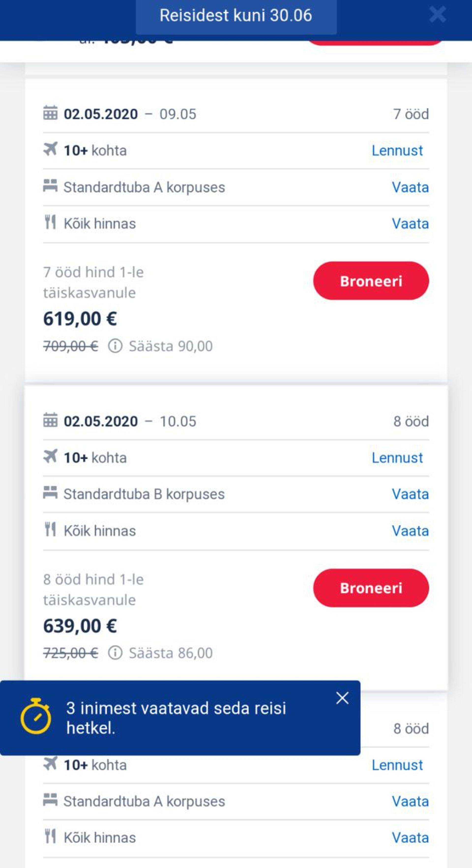View Kõik hinnas meal details in 639,00 € offer
Viewport: 472px width, 868px height.
[410, 531]
